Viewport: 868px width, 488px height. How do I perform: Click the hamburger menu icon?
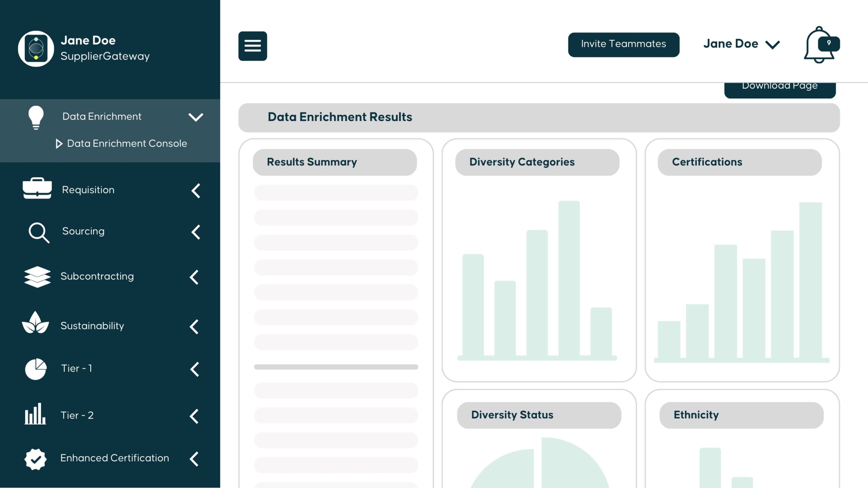click(252, 46)
